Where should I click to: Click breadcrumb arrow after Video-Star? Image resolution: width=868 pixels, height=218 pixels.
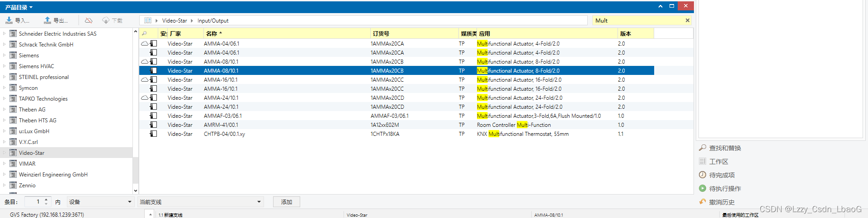point(192,21)
